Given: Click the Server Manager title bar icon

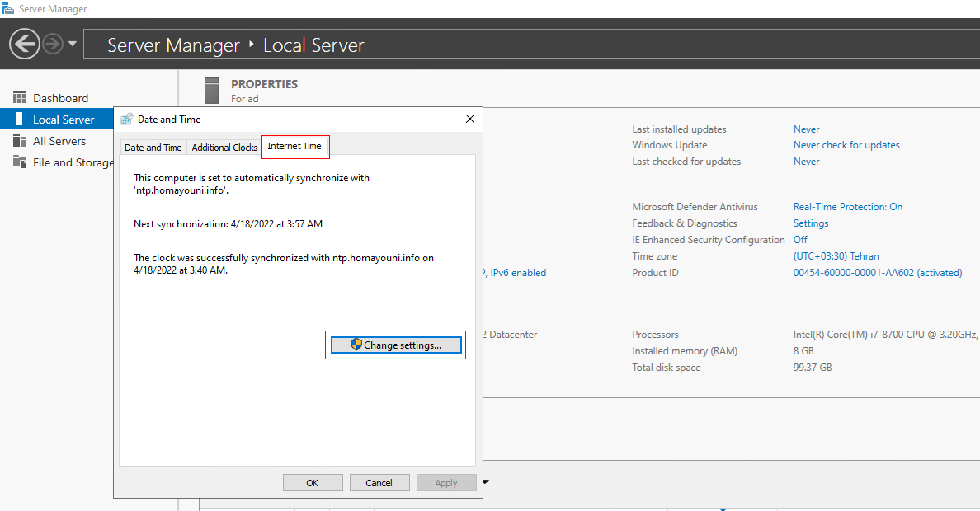Looking at the screenshot, I should tap(8, 9).
